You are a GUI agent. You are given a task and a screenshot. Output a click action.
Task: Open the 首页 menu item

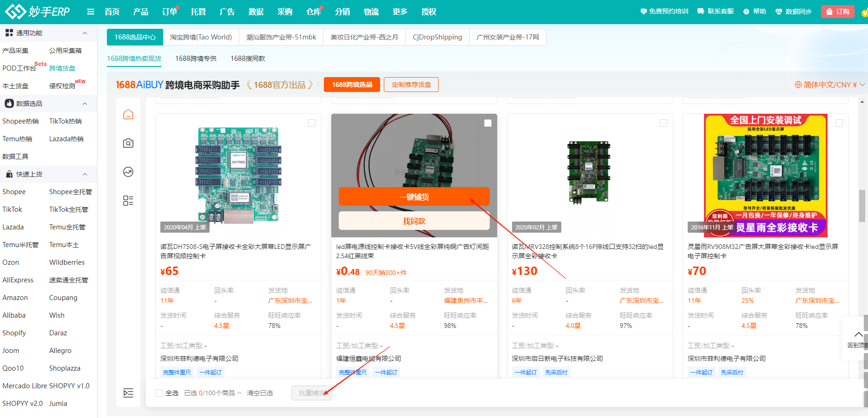point(112,12)
